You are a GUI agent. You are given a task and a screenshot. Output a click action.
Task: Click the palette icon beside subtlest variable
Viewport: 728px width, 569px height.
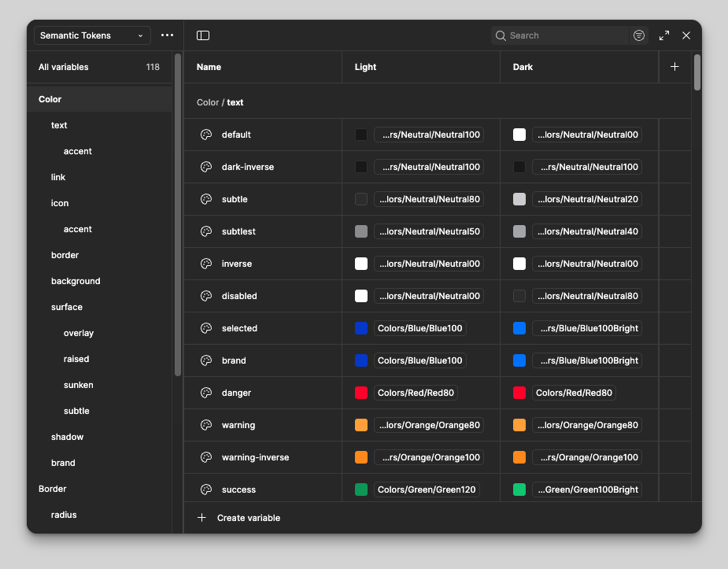(206, 231)
